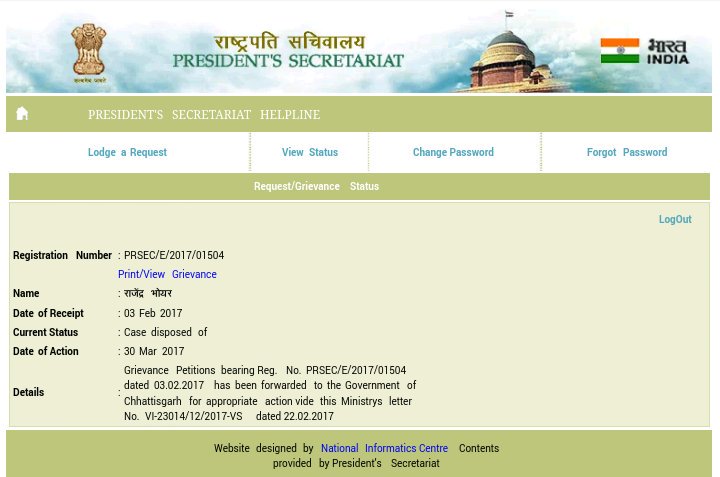Click the date 30 Mar 2017

154,351
